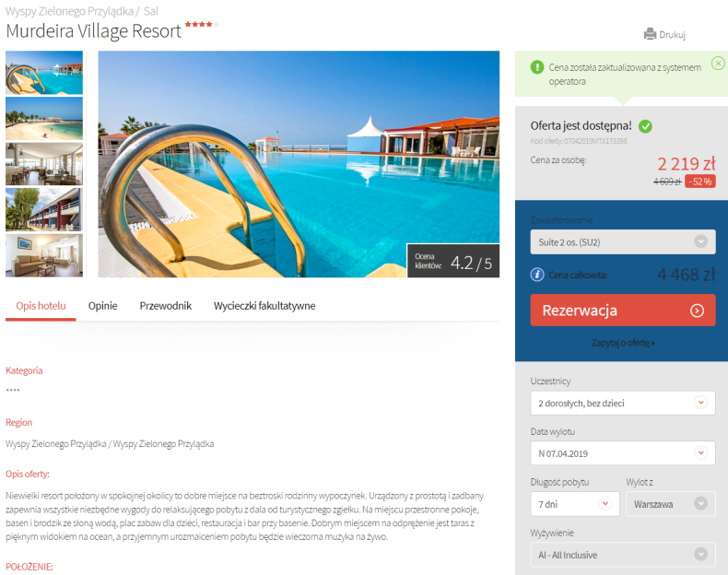Open the Data wylotu date dropdown
728x575 pixels.
pyautogui.click(x=623, y=453)
